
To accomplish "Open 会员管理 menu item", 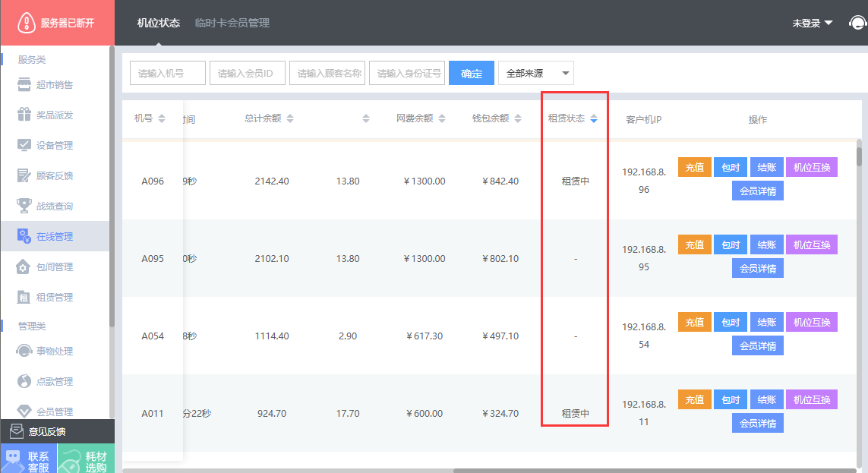I will point(55,411).
